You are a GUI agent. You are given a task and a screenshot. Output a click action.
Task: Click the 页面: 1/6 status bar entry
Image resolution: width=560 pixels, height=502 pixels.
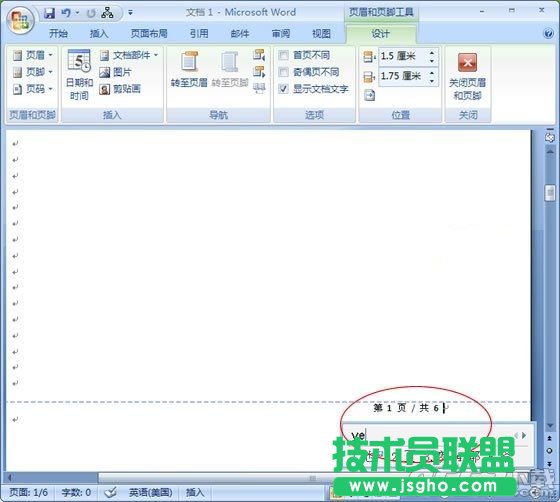pos(29,493)
